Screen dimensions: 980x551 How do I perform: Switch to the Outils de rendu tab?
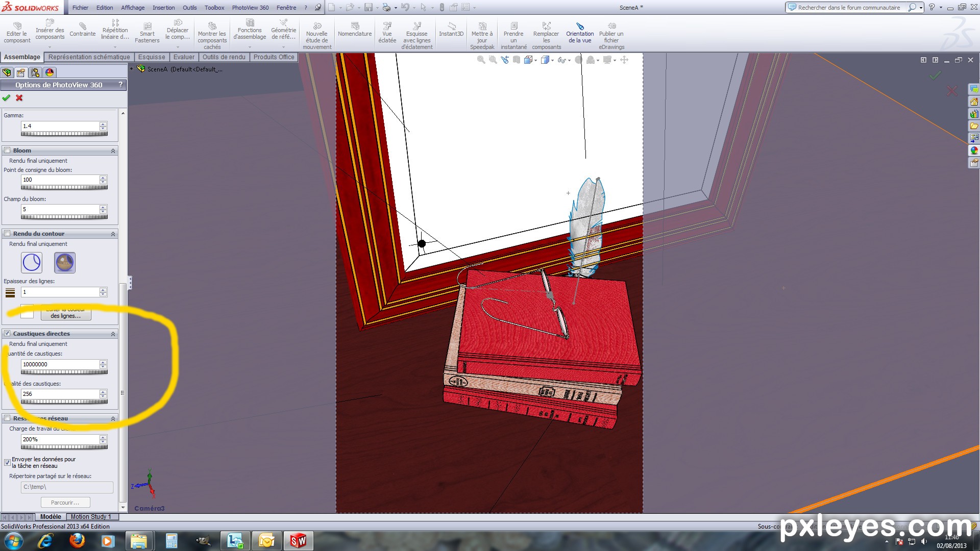point(224,57)
